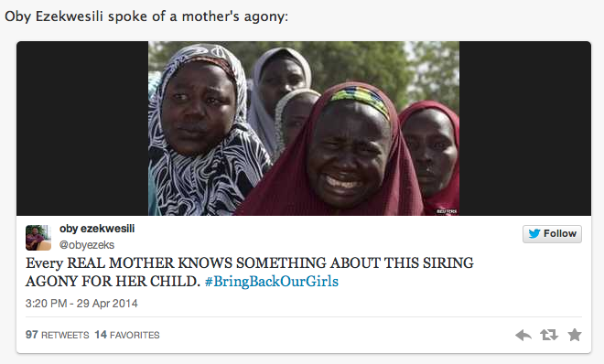Click the black area left of the photo
Image resolution: width=604 pixels, height=364 pixels.
point(82,128)
